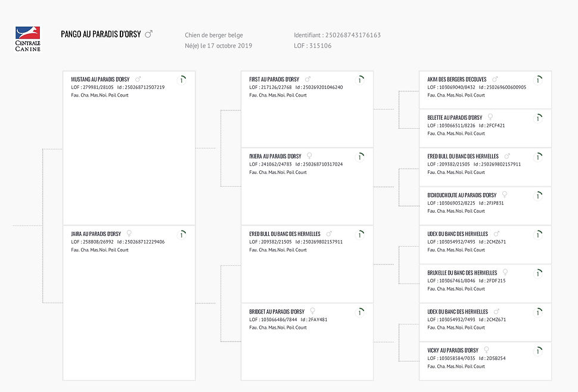Click info icon for Akim des Bergers d'Ecouves
Image resolution: width=578 pixels, height=392 pixels.
(x=538, y=80)
